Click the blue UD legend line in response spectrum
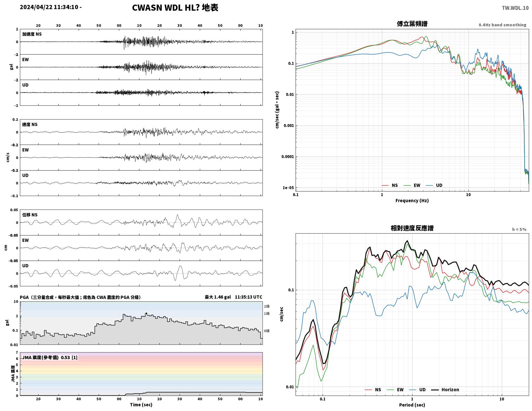This screenshot has height=411, width=532. point(413,390)
